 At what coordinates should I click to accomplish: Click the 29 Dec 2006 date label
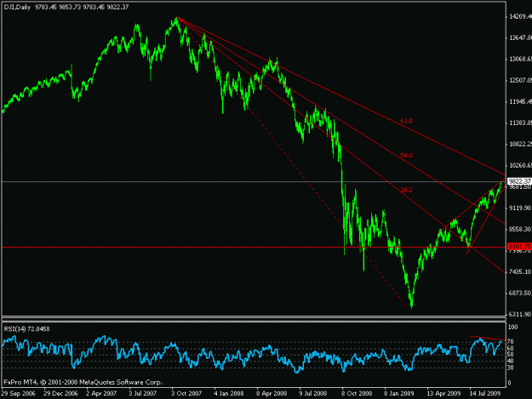pyautogui.click(x=60, y=394)
